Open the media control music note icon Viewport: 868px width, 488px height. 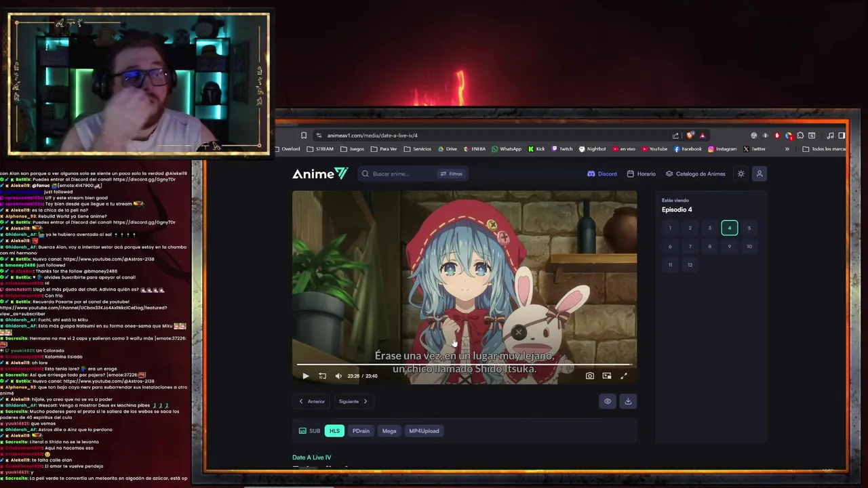(x=830, y=136)
